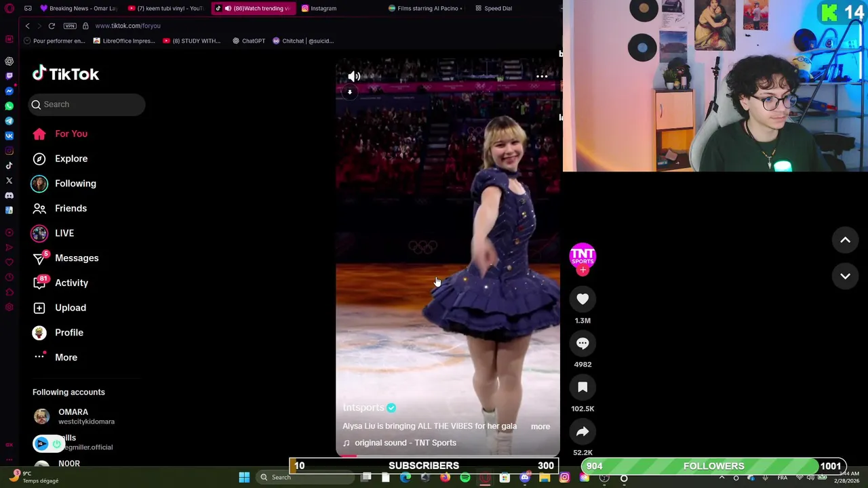Open the taskbar clock and date

tap(848, 477)
